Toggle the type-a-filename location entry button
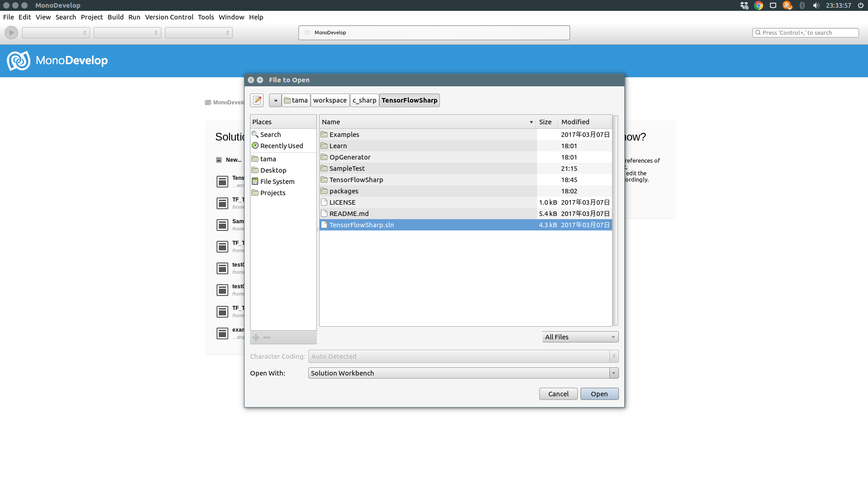The width and height of the screenshot is (868, 488). click(x=257, y=100)
